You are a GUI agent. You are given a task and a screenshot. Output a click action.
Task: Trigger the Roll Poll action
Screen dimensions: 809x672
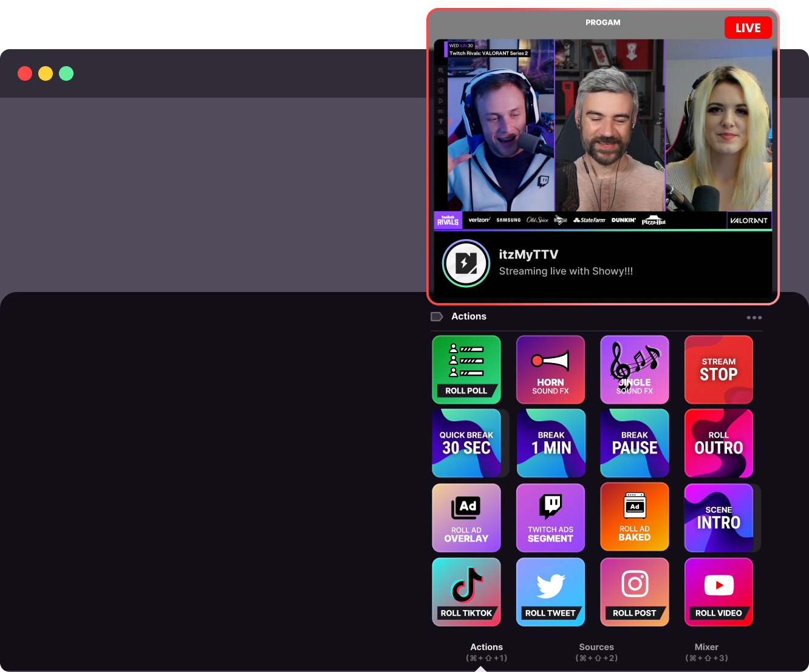pos(466,370)
